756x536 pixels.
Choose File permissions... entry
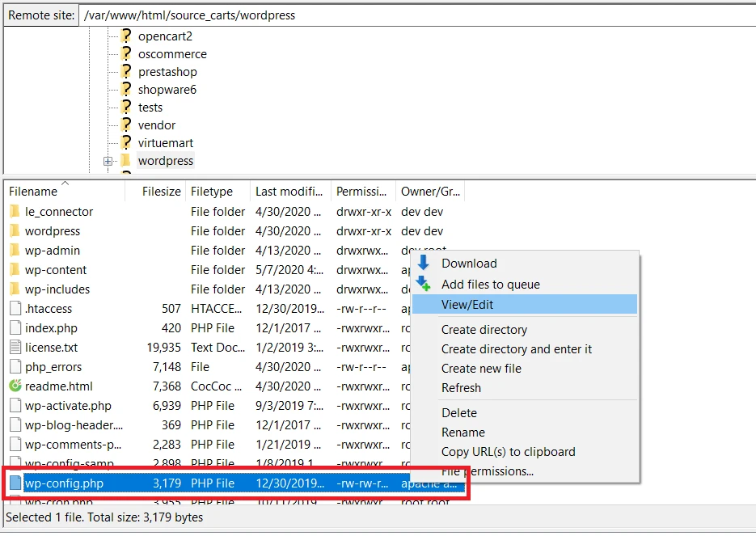tap(525, 471)
